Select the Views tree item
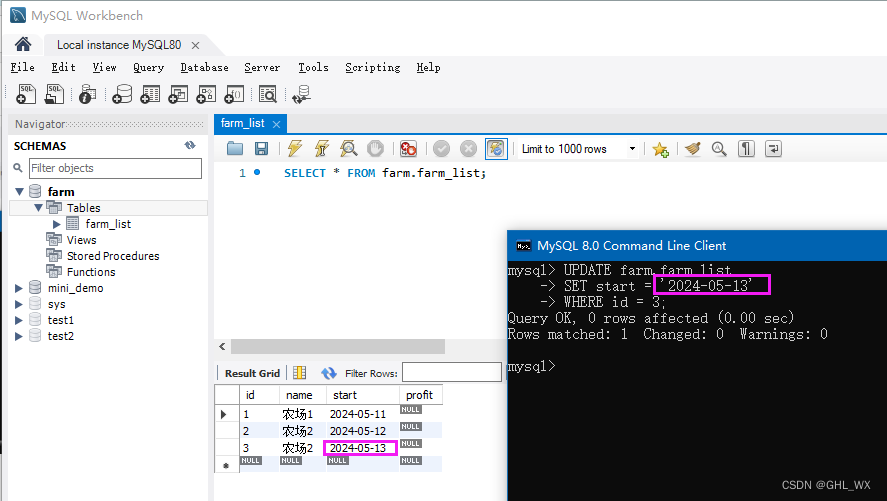 (81, 240)
